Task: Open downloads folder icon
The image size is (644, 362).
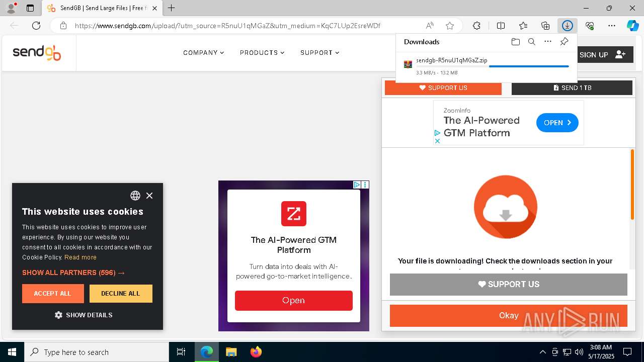Action: (515, 42)
